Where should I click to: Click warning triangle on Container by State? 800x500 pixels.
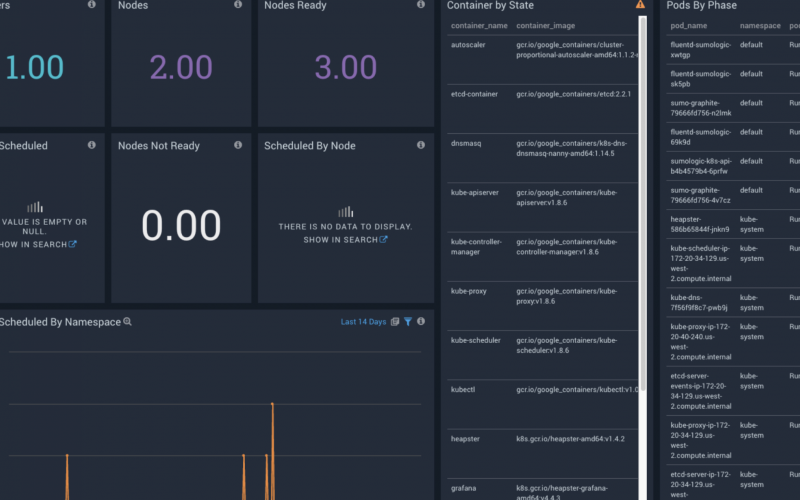tap(640, 5)
